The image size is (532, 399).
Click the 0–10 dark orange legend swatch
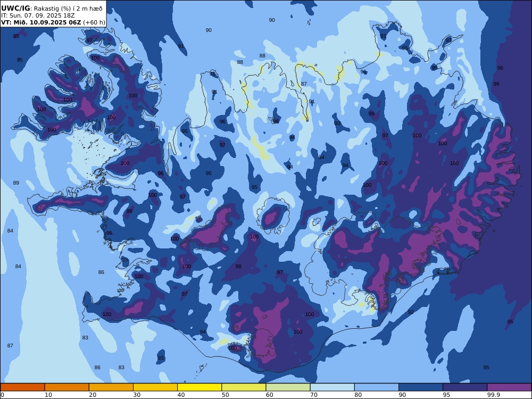pos(22,387)
